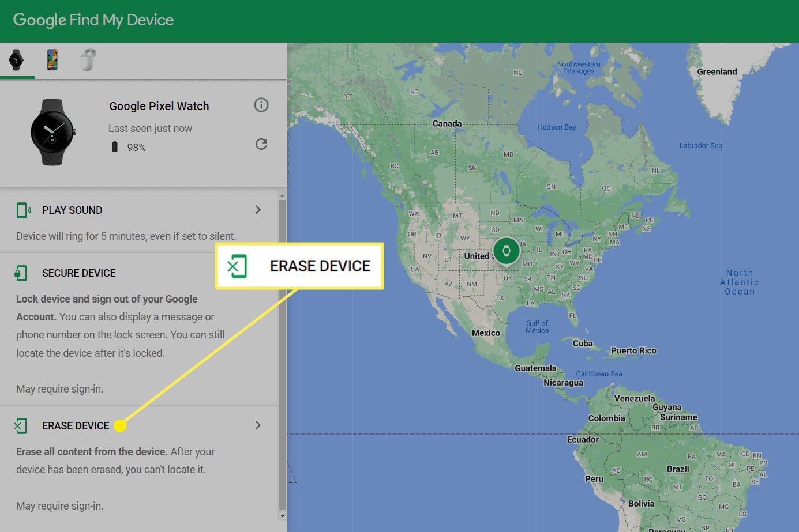The height and width of the screenshot is (532, 799).
Task: Click the Caribbean Sea map label
Action: (599, 374)
